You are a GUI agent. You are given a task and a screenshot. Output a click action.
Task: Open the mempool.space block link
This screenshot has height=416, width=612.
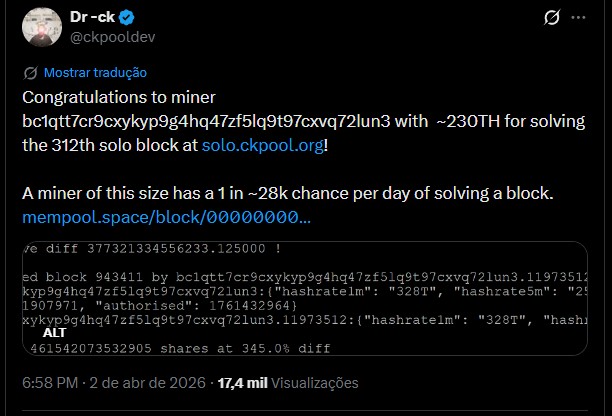(x=166, y=215)
